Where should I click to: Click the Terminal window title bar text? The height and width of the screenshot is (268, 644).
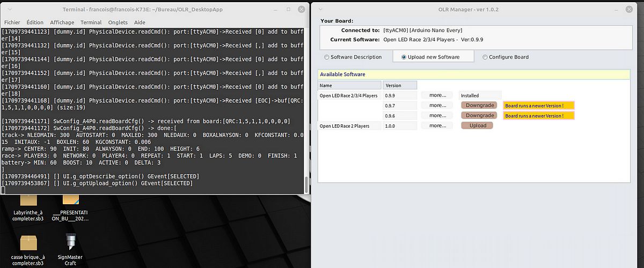coord(143,9)
